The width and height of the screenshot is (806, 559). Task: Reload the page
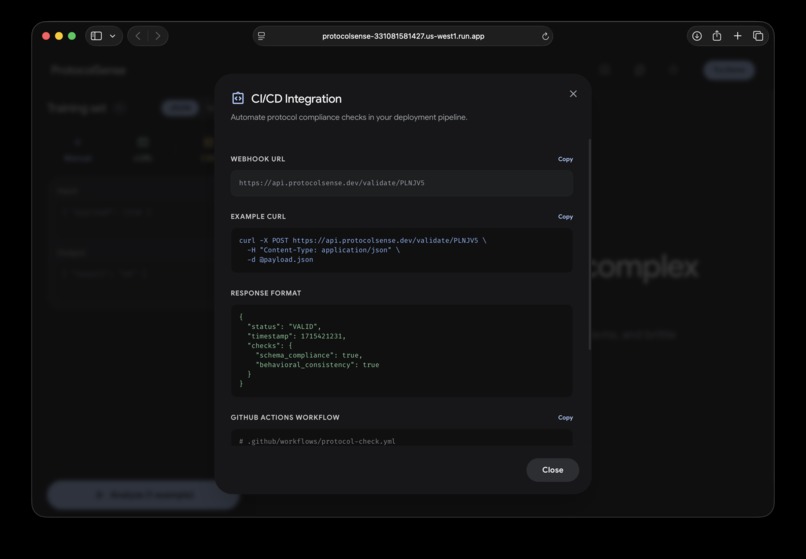coord(545,36)
